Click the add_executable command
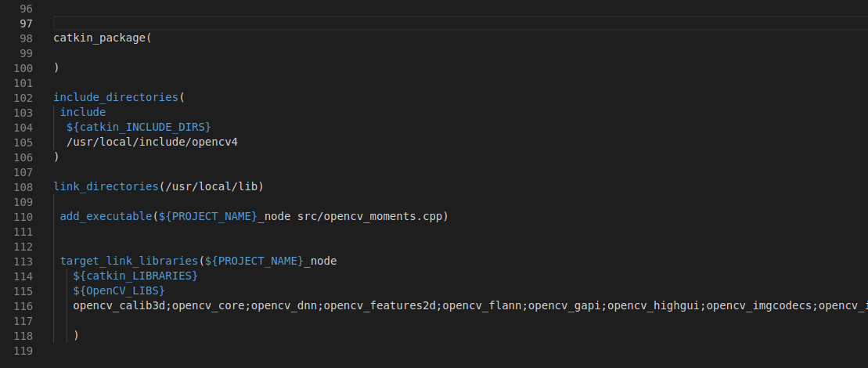This screenshot has width=868, height=368. point(106,216)
